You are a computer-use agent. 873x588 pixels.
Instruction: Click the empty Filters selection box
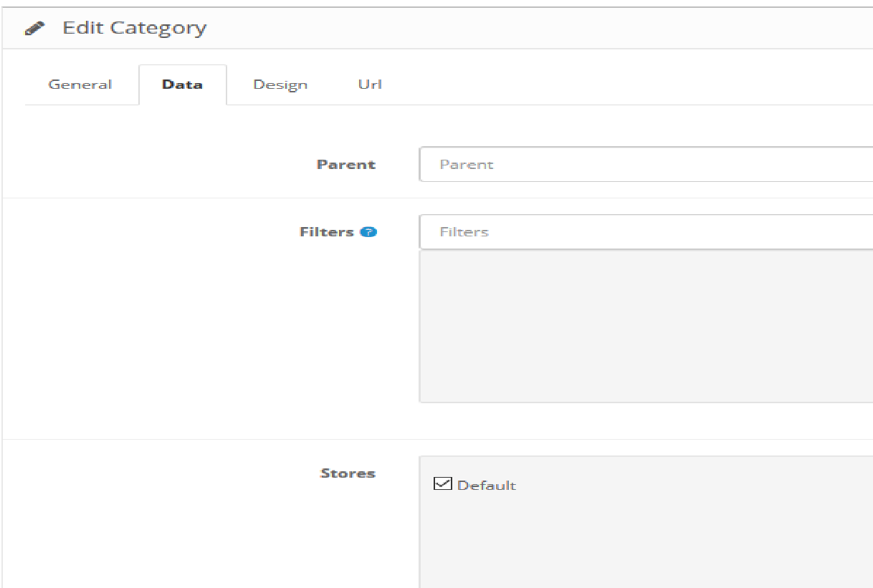[646, 326]
